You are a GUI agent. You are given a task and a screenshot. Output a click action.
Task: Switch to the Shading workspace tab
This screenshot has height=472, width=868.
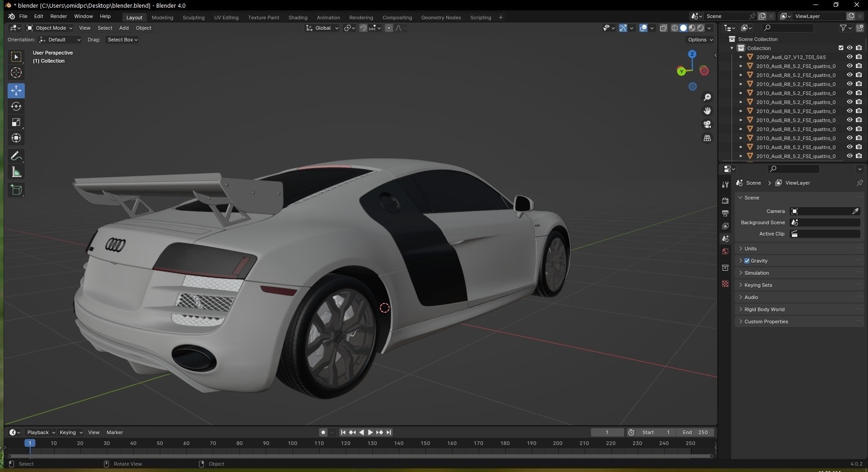[298, 18]
